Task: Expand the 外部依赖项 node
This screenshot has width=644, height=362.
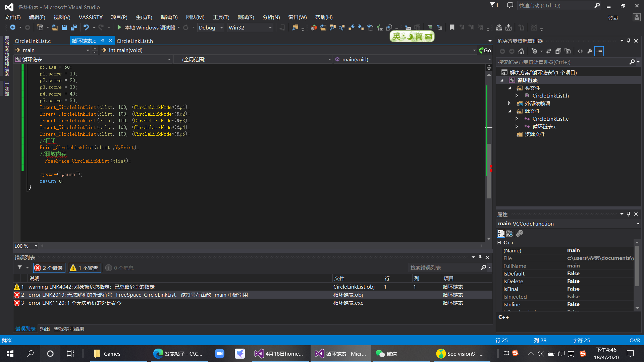Action: point(509,104)
